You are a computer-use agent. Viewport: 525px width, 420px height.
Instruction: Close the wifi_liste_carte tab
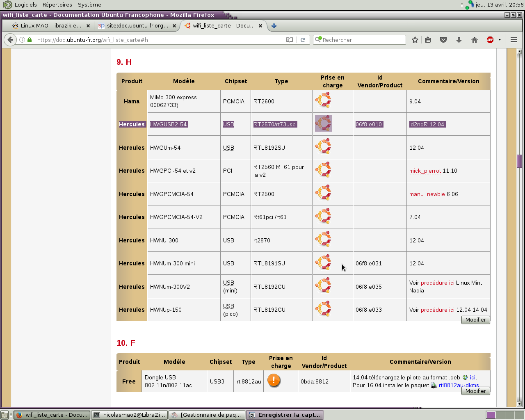[260, 26]
